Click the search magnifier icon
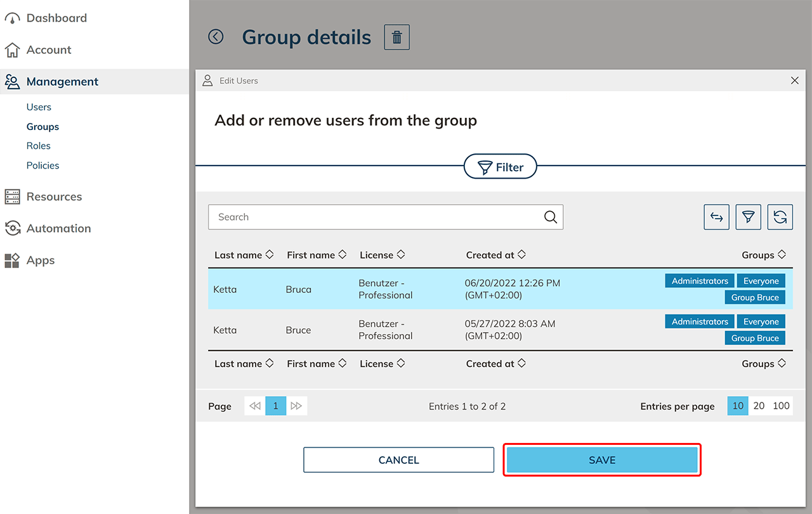Screen dimensions: 812x514 click(x=550, y=217)
